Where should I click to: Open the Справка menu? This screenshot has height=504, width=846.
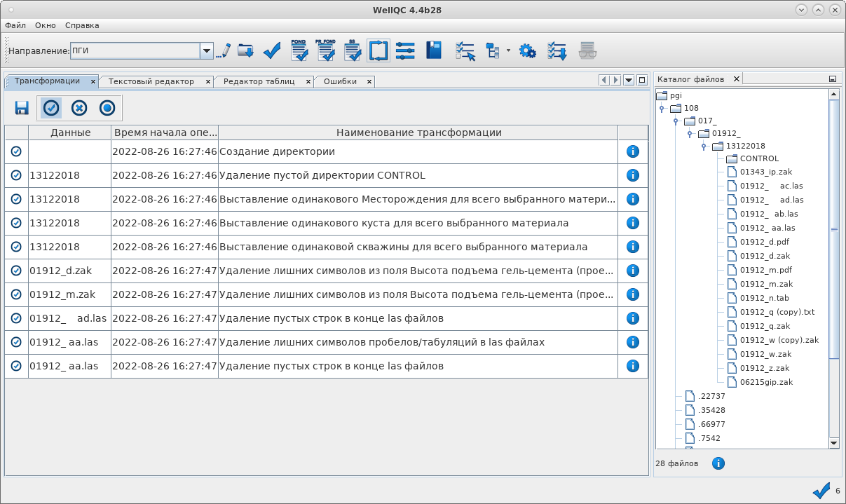pyautogui.click(x=82, y=25)
